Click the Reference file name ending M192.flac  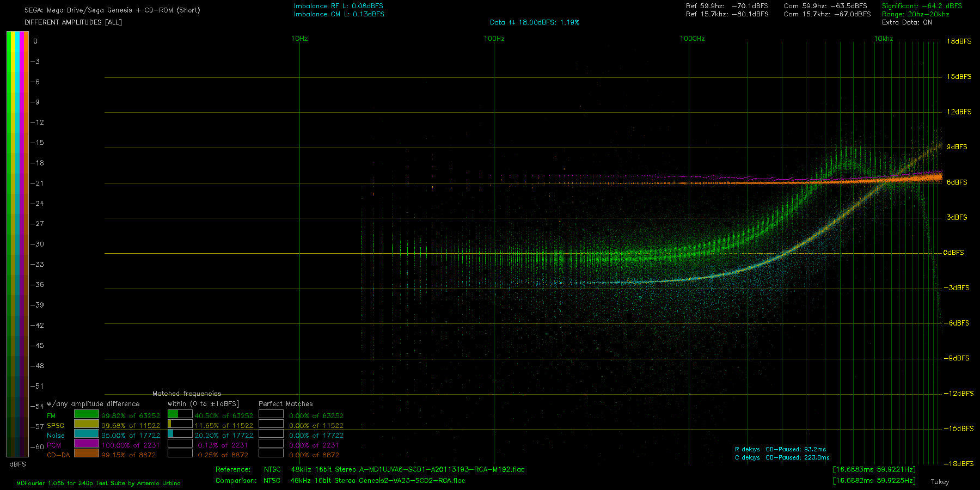[441, 469]
